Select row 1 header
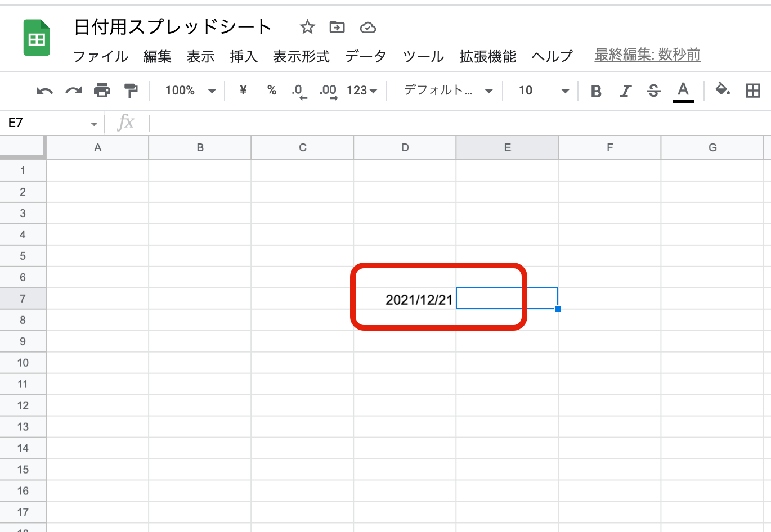The image size is (771, 532). pos(23,170)
